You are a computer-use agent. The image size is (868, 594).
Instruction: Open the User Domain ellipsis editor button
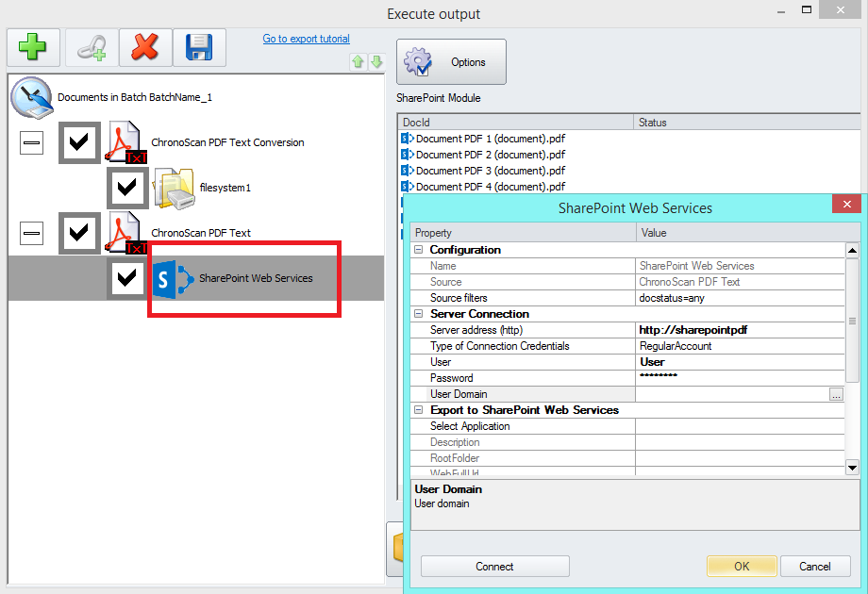[x=836, y=394]
